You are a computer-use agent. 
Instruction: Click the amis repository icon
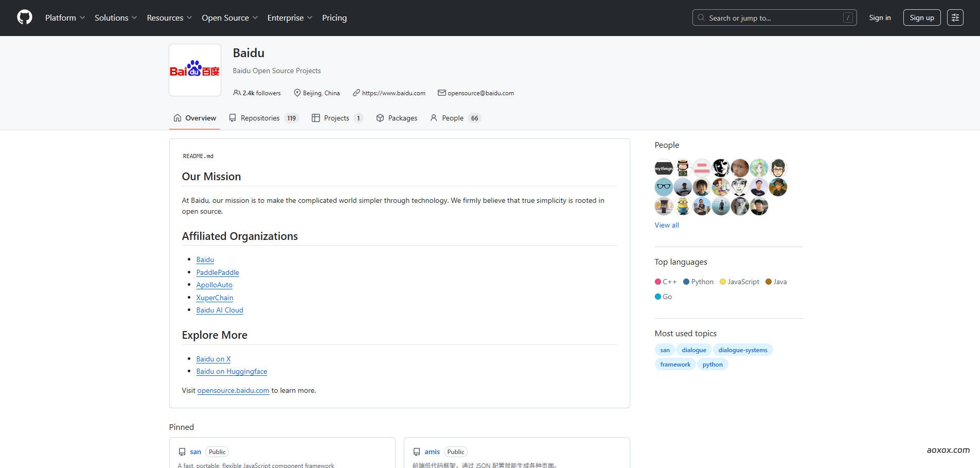[417, 452]
